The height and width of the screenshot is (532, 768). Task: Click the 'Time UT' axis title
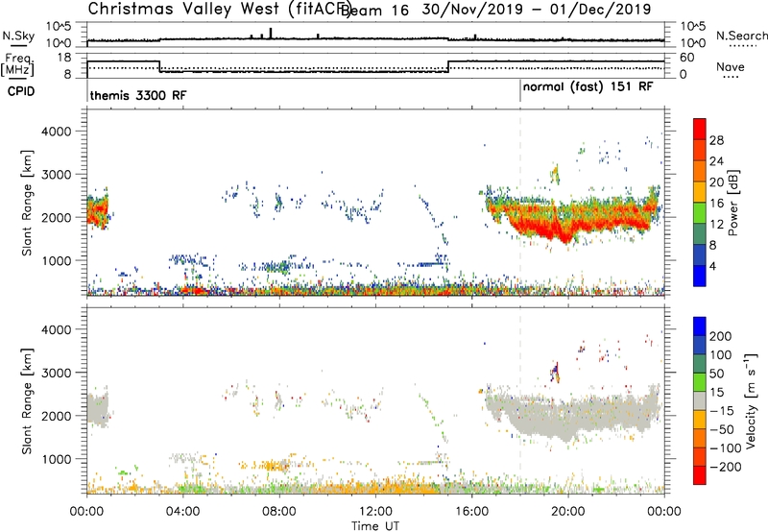click(375, 525)
